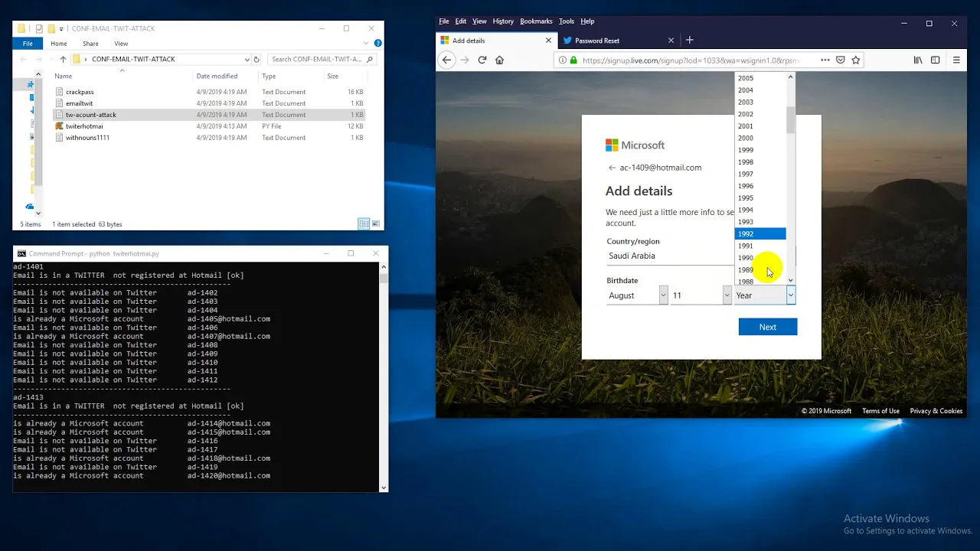Click Explorer up-directory arrow

[63, 59]
